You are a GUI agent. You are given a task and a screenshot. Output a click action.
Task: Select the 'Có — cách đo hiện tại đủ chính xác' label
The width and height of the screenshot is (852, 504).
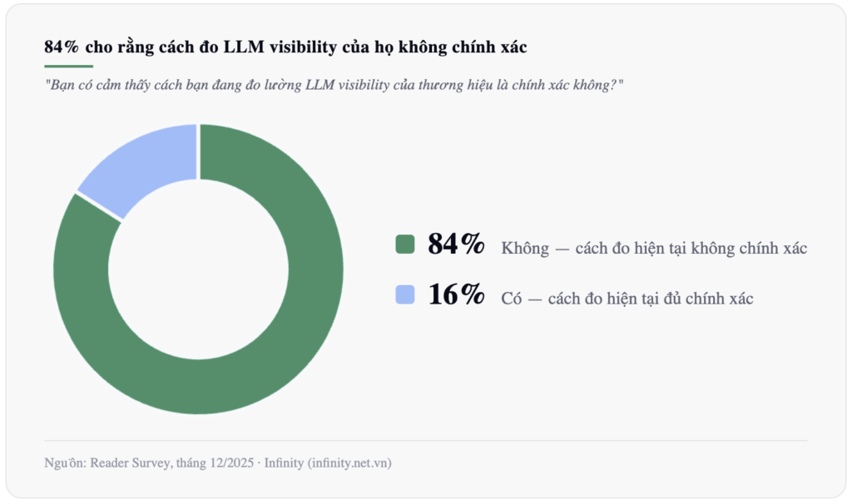coord(627,299)
